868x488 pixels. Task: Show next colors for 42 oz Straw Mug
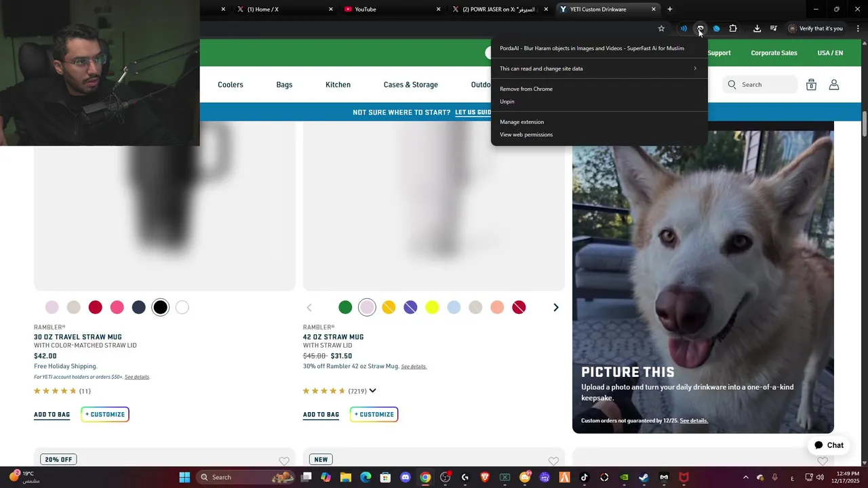(x=556, y=308)
